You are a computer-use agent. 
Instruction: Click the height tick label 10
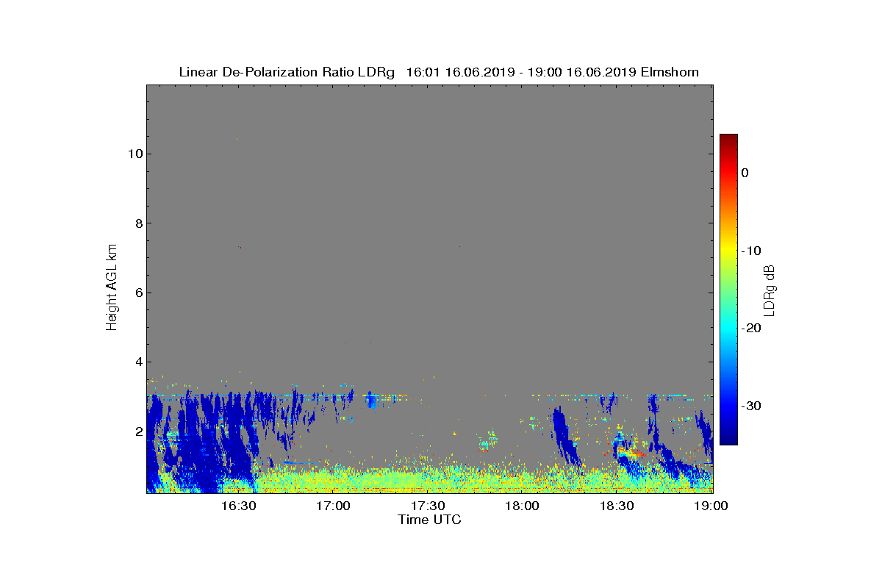135,154
